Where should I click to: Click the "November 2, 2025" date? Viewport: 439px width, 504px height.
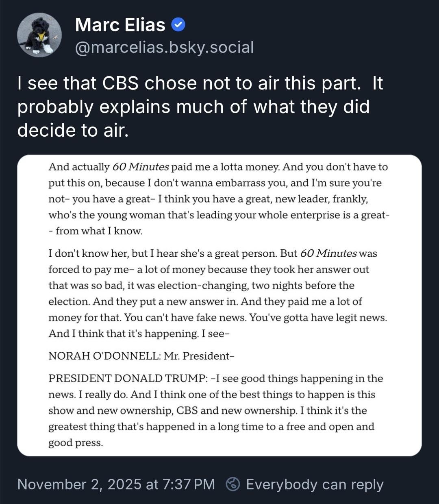point(80,484)
